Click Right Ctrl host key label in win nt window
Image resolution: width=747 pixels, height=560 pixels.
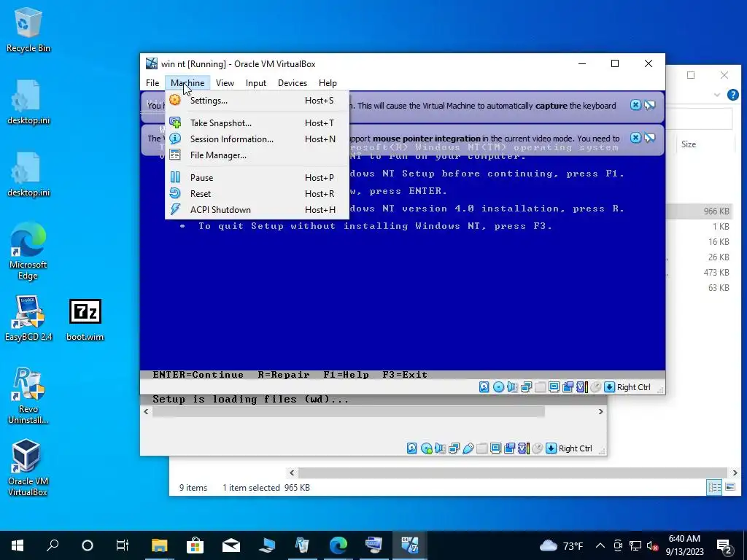[634, 387]
